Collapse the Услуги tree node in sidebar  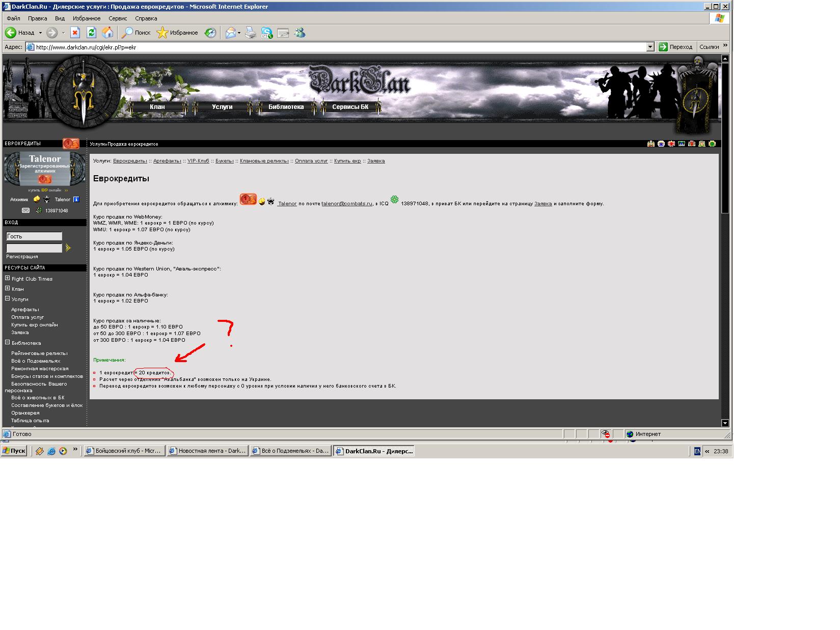[8, 298]
